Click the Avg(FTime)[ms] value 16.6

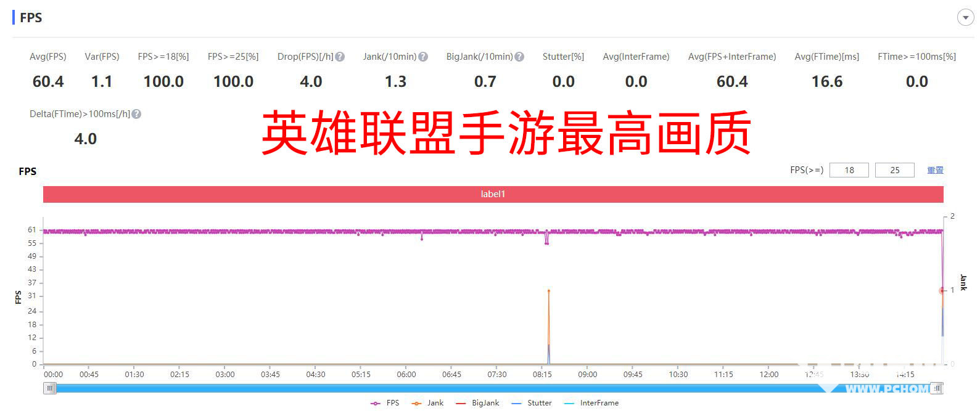[x=827, y=82]
